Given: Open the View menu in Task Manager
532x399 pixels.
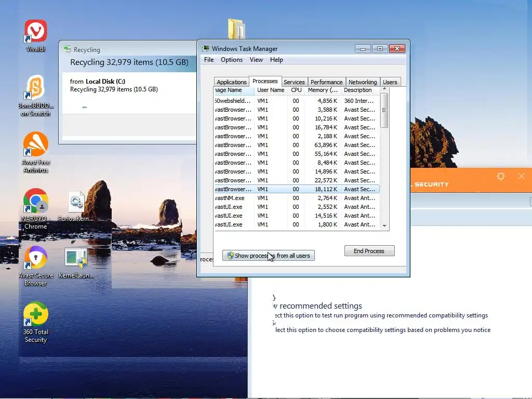Looking at the screenshot, I should tap(256, 60).
